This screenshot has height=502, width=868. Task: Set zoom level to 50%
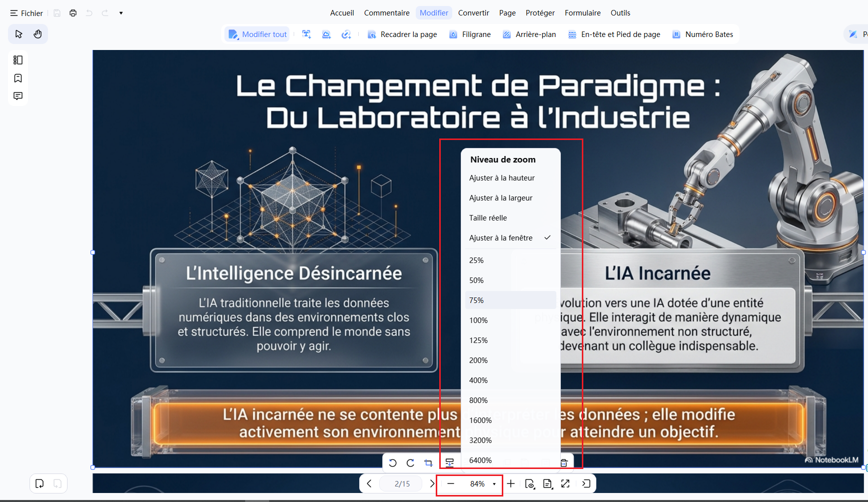tap(510, 280)
